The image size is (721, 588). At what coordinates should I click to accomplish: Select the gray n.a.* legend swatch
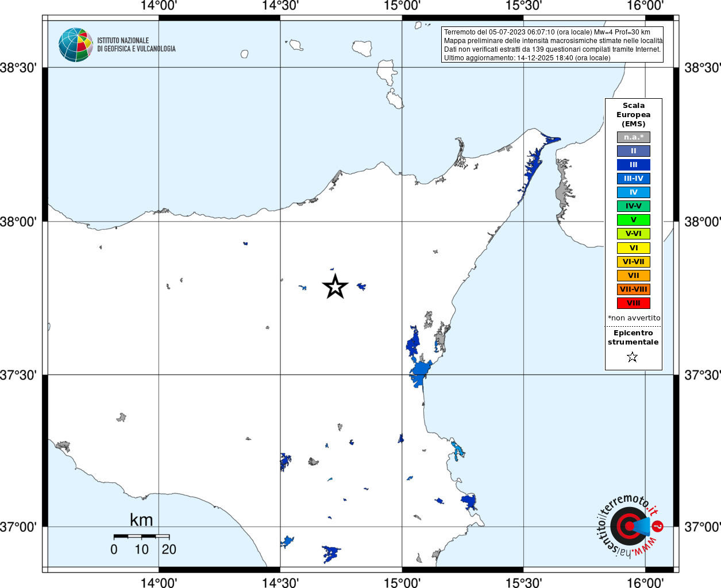(634, 137)
